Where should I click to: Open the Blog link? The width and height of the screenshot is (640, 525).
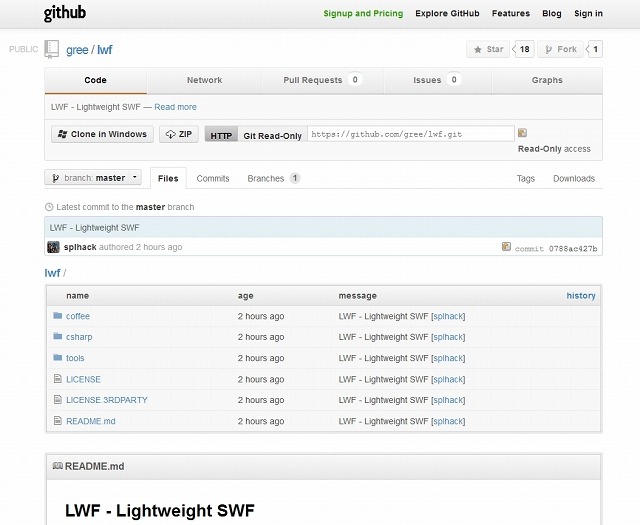click(552, 13)
